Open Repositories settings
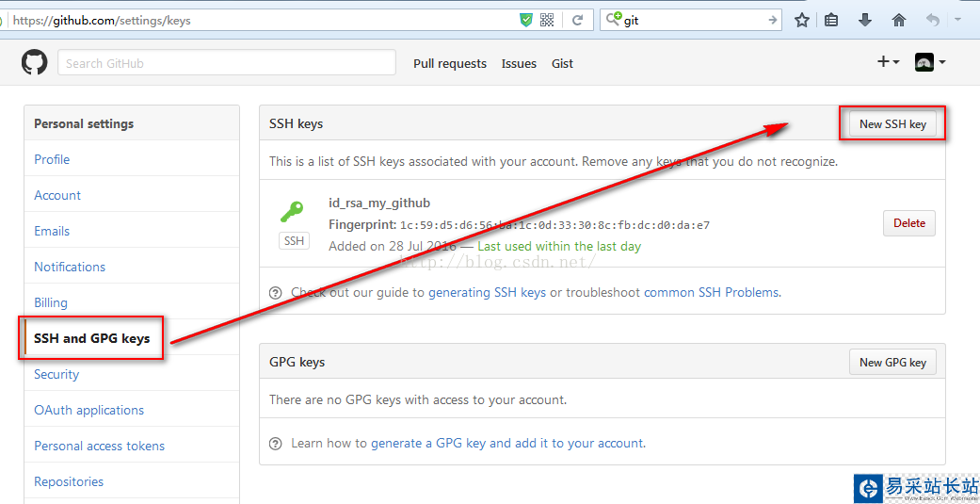The width and height of the screenshot is (980, 504). 69,482
